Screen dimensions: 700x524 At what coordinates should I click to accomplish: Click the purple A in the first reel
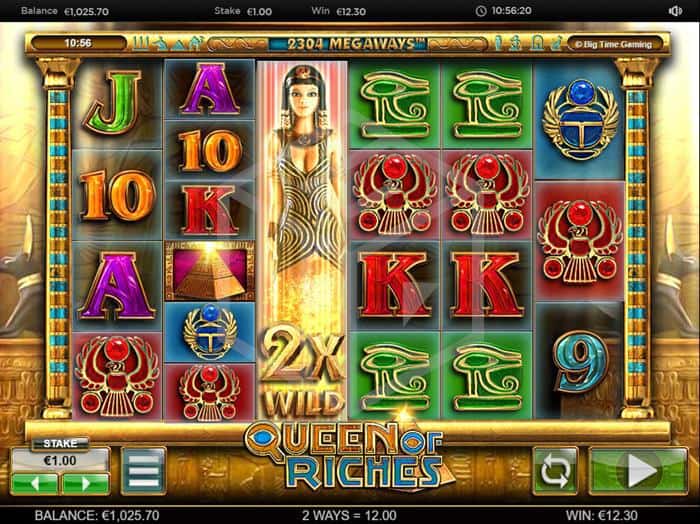117,286
